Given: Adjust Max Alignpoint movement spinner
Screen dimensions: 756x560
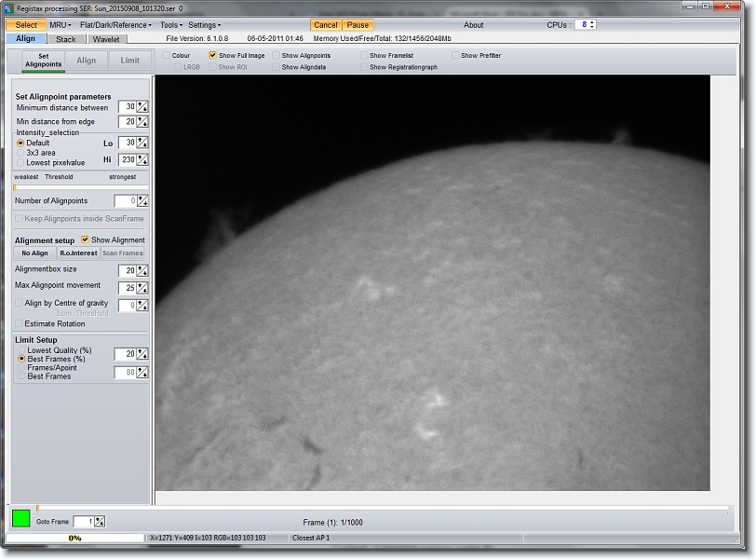Looking at the screenshot, I should click(142, 288).
